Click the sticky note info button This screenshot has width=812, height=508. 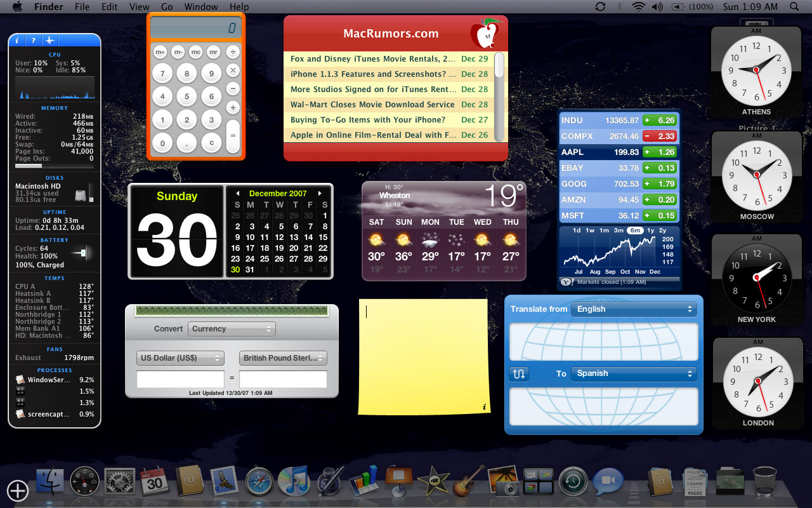(x=485, y=407)
